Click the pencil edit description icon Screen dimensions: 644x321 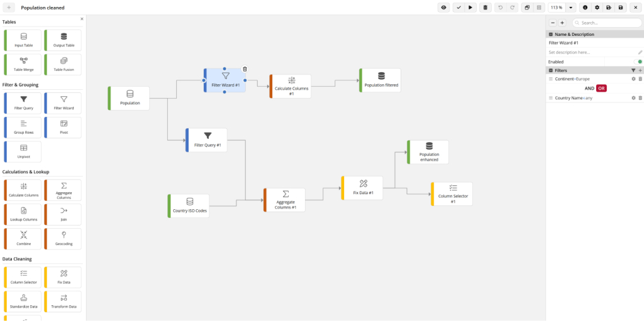(640, 53)
